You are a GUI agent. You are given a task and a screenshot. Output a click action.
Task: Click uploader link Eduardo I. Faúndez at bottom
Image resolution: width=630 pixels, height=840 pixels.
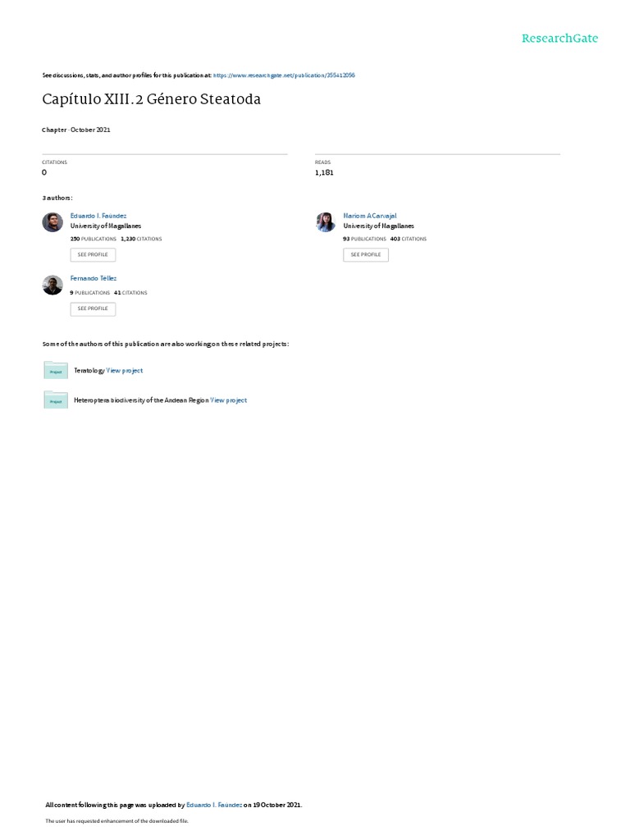pos(214,806)
